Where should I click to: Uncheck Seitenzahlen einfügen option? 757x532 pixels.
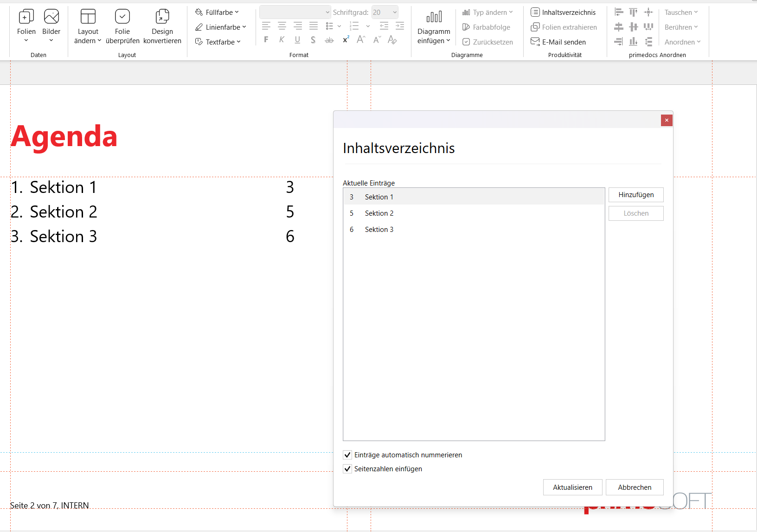[347, 469]
